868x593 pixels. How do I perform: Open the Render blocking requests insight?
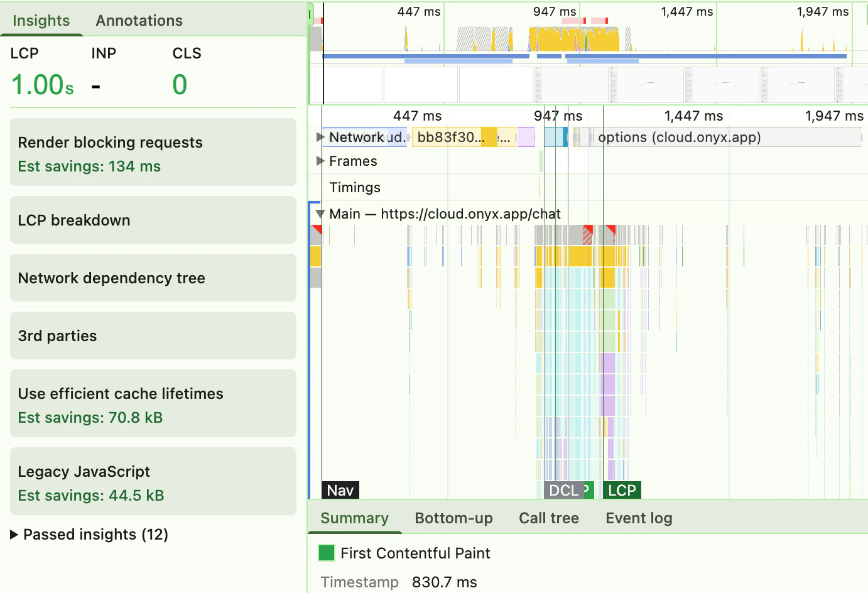point(153,153)
